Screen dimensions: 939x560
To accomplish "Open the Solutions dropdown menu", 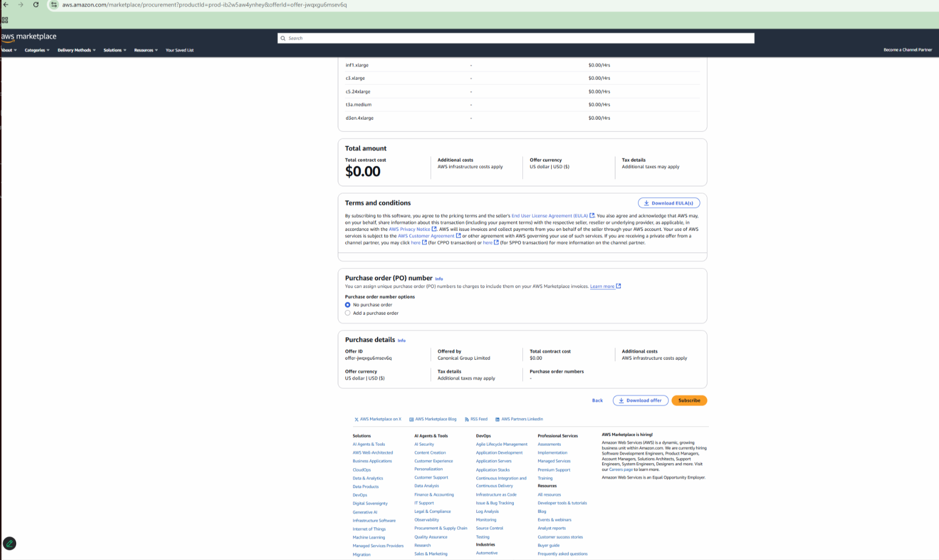I will (x=115, y=50).
